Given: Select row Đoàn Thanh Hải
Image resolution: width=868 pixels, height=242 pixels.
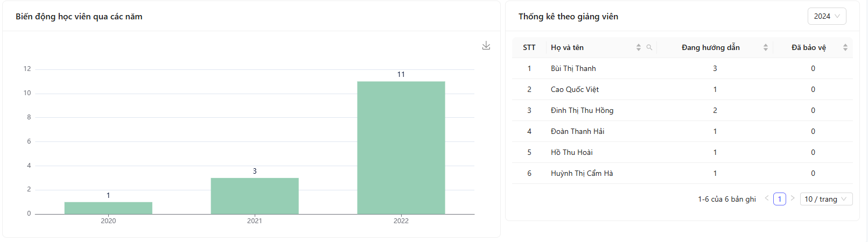Looking at the screenshot, I should (683, 131).
